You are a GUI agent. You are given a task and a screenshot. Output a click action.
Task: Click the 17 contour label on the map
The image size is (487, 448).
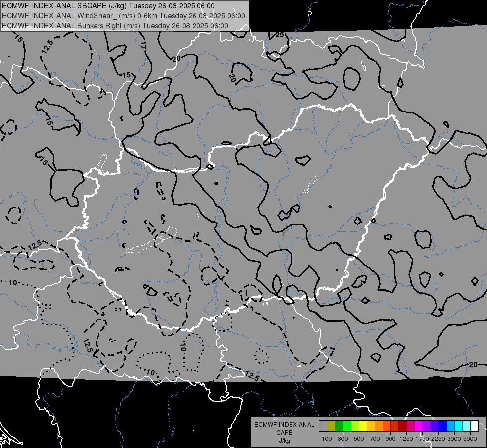tap(143, 45)
